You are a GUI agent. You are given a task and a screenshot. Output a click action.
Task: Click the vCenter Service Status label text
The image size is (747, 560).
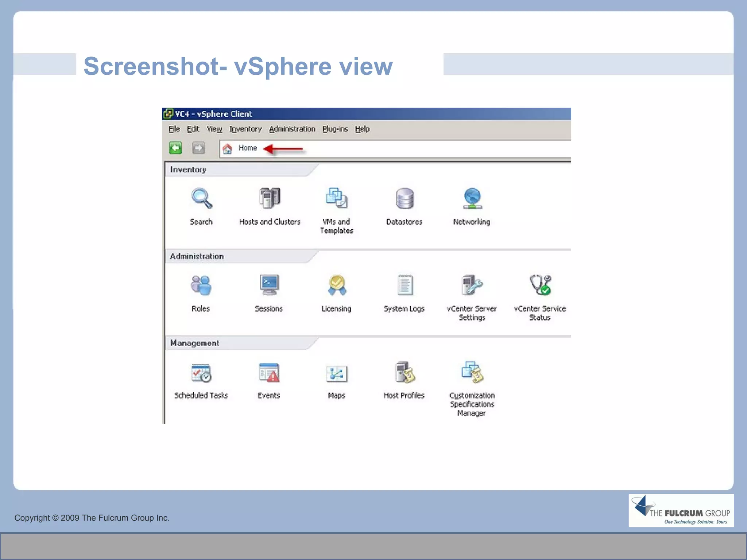click(x=540, y=313)
